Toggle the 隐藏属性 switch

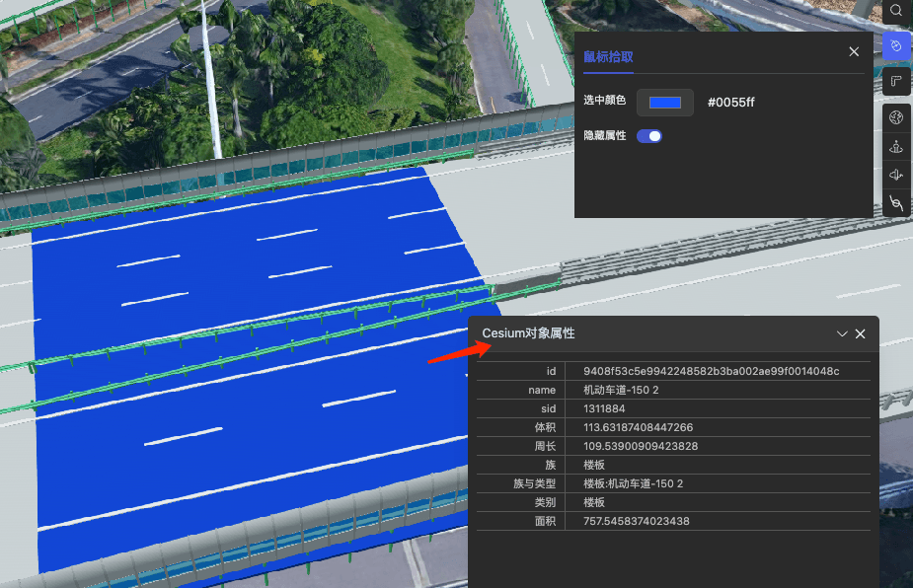649,136
